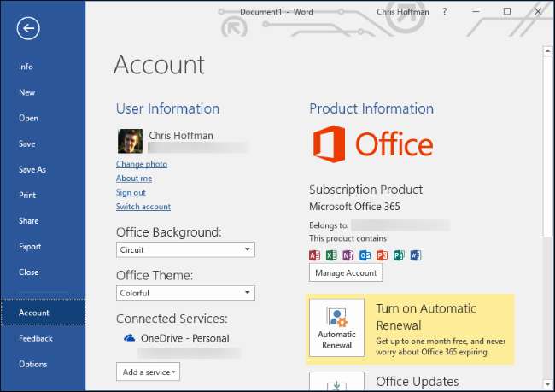555x392 pixels.
Task: Open the Office Background dropdown
Action: pyautogui.click(x=185, y=249)
